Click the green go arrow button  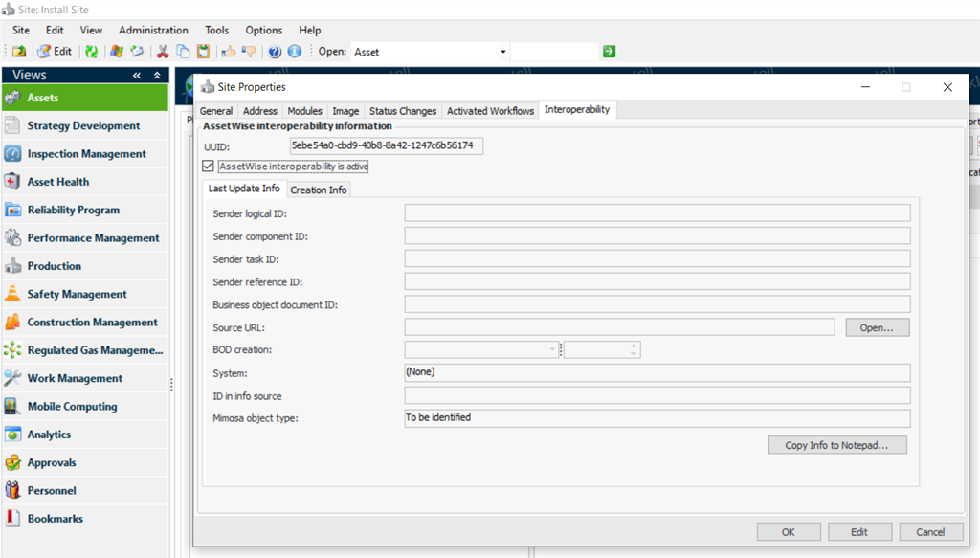click(x=610, y=52)
